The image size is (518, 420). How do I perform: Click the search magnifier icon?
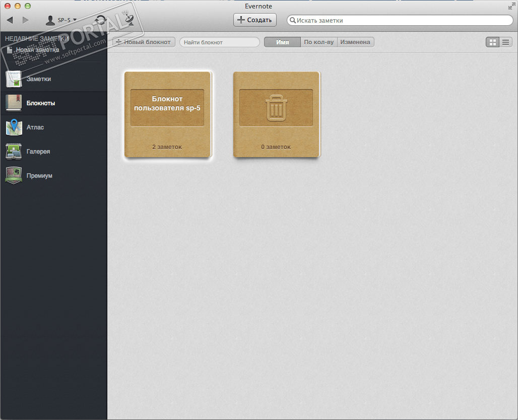coord(292,20)
